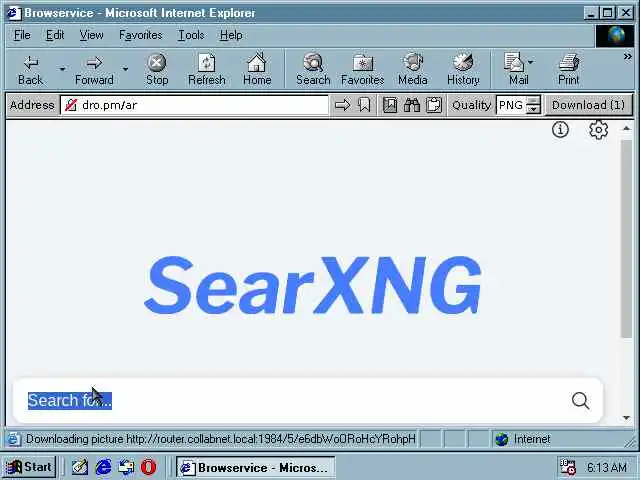
Task: Click the Internet security zone in status bar
Action: click(x=523, y=439)
